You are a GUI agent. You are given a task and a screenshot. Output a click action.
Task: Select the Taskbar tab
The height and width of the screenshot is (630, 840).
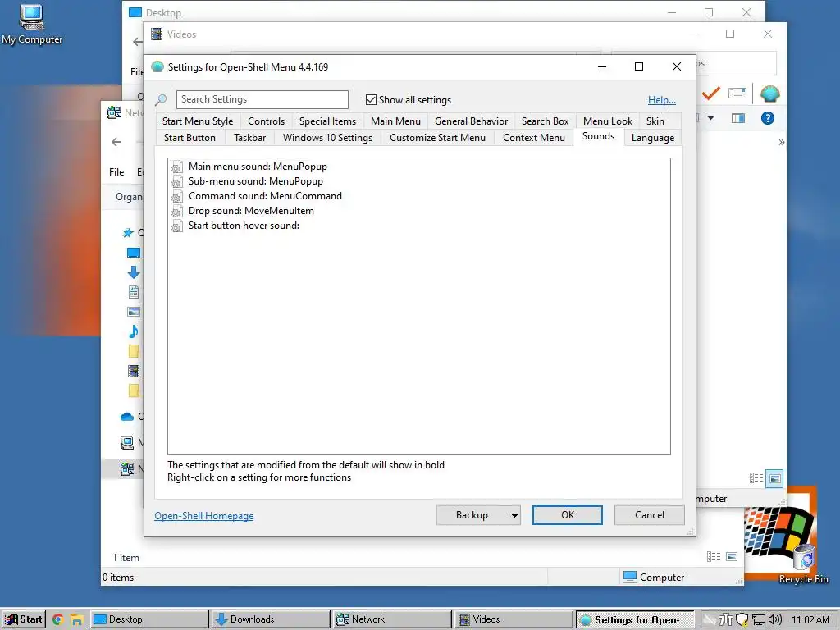[x=249, y=138]
